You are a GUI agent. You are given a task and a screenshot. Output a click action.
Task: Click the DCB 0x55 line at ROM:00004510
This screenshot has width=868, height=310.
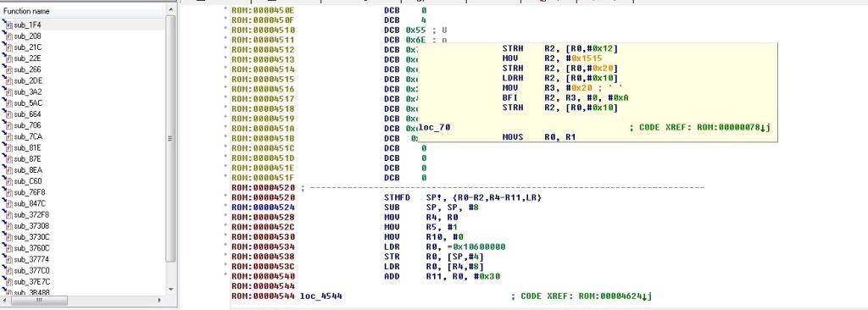point(415,30)
